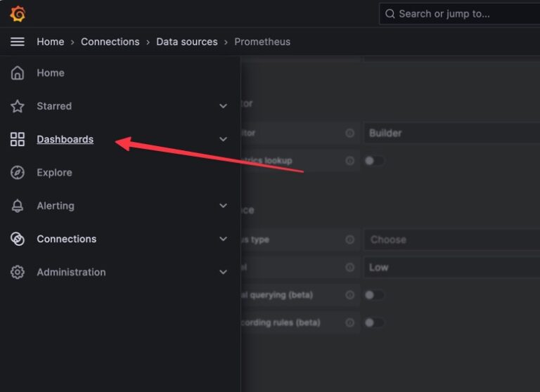Expand the Administration section chevron
The width and height of the screenshot is (540, 392).
pos(223,273)
